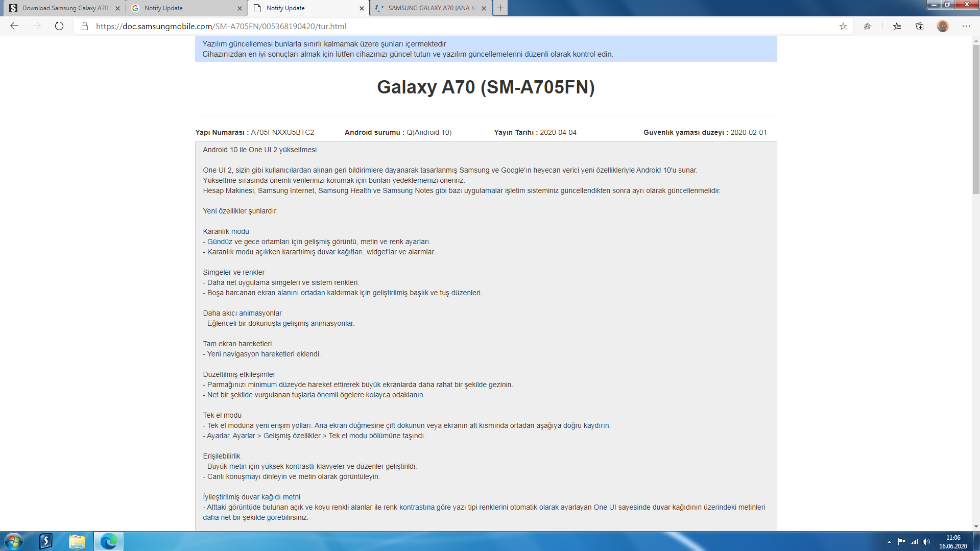The image size is (980, 551).
Task: Click scrollbar up arrow
Action: [975, 40]
